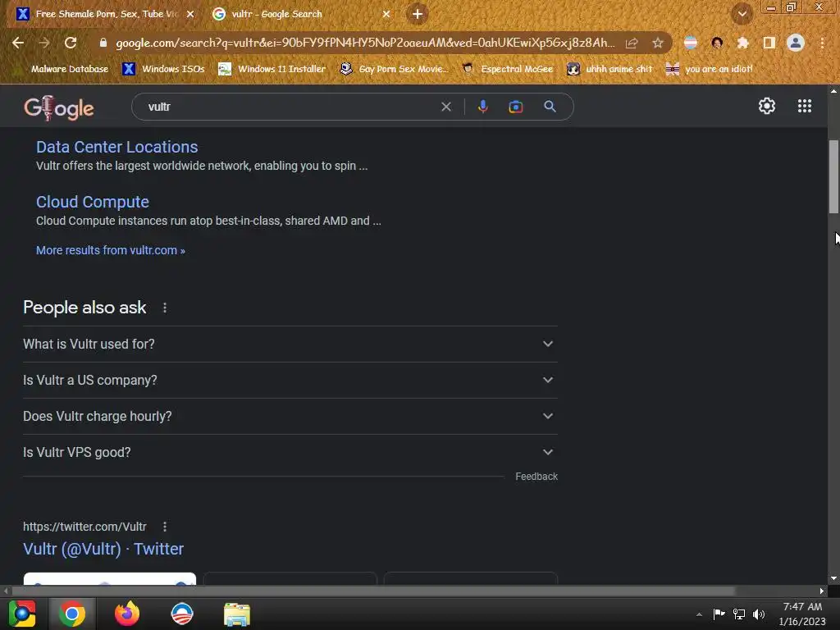Click the scroll right arrow

click(822, 591)
